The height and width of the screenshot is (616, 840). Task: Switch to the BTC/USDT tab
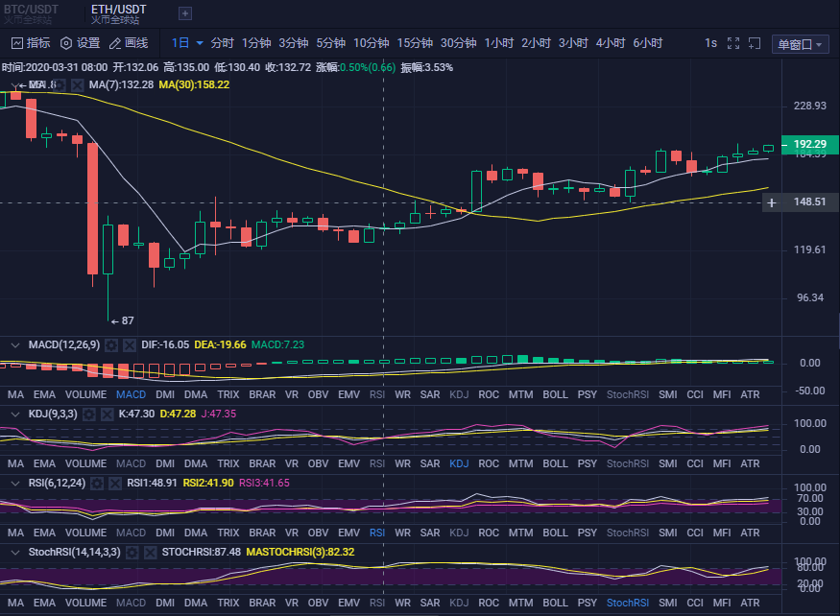(x=34, y=12)
